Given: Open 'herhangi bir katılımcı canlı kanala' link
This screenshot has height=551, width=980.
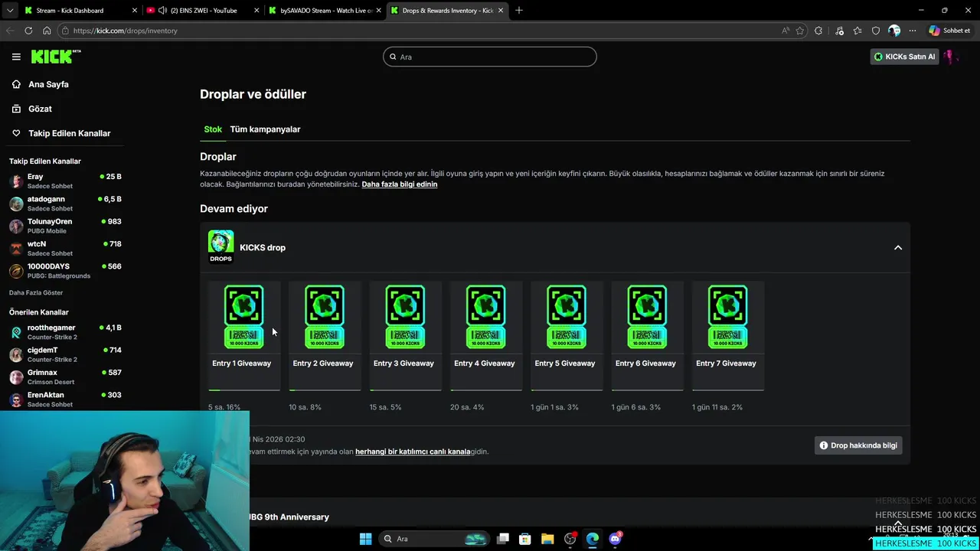Looking at the screenshot, I should click(413, 452).
